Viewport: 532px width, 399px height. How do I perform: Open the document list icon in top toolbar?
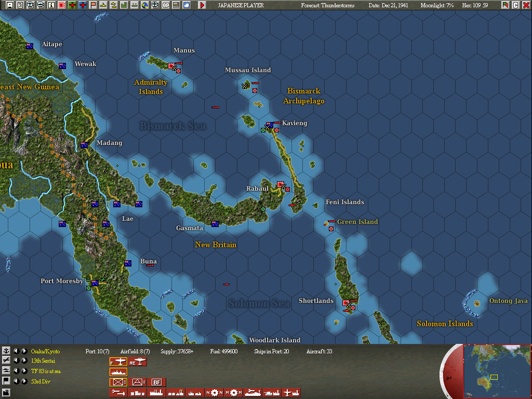coord(20,5)
